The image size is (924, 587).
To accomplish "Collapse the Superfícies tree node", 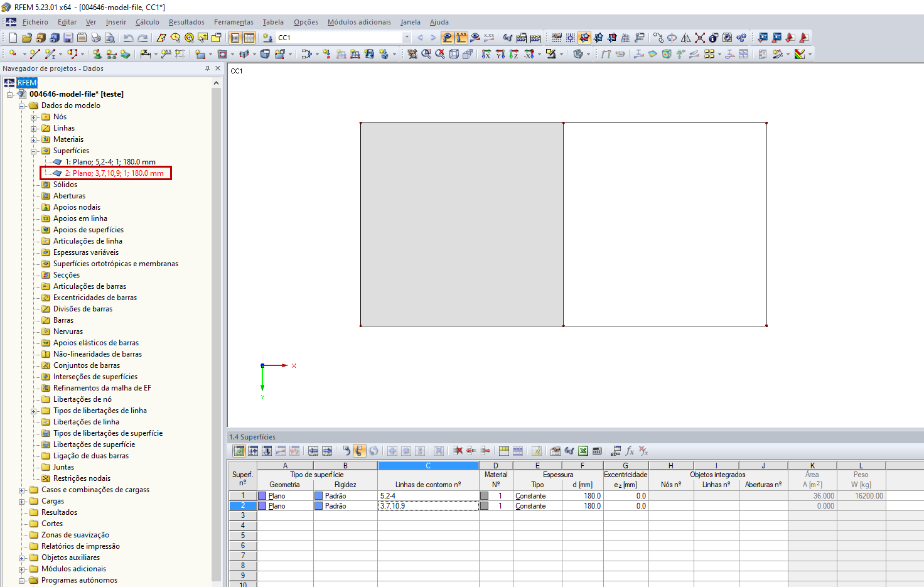I will pyautogui.click(x=34, y=151).
